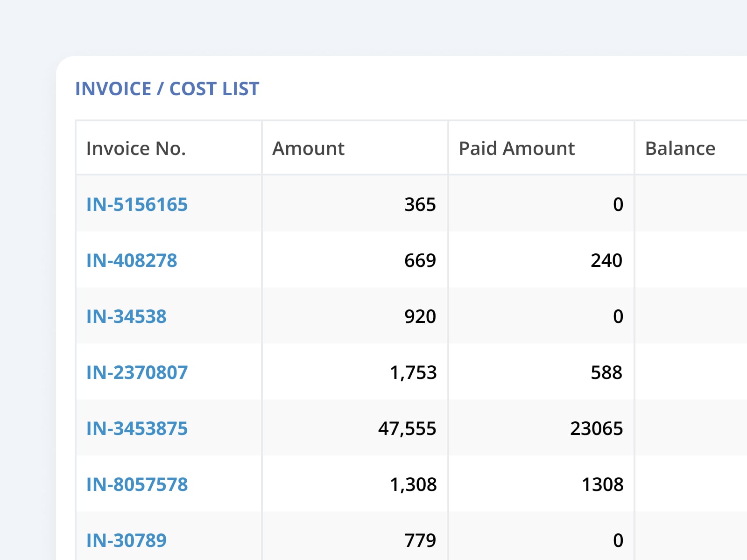747x560 pixels.
Task: Select paid amount 0 in IN-5156165 row
Action: tap(618, 204)
